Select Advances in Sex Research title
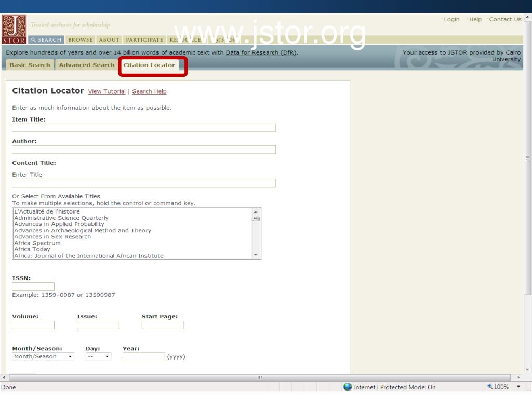 coord(52,236)
